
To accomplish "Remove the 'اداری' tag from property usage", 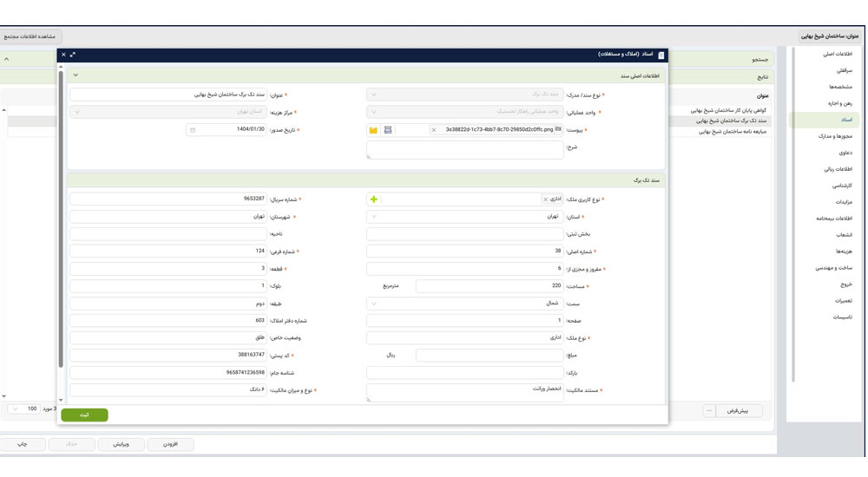I will tap(545, 199).
